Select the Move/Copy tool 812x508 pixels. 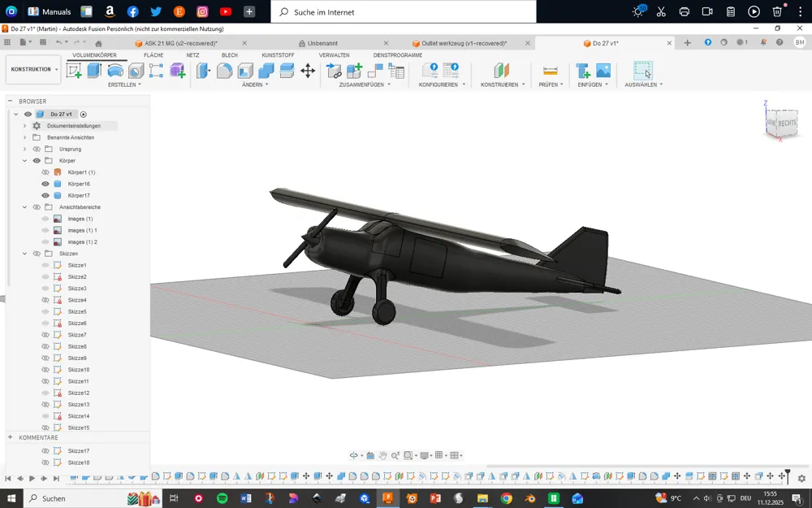click(308, 71)
